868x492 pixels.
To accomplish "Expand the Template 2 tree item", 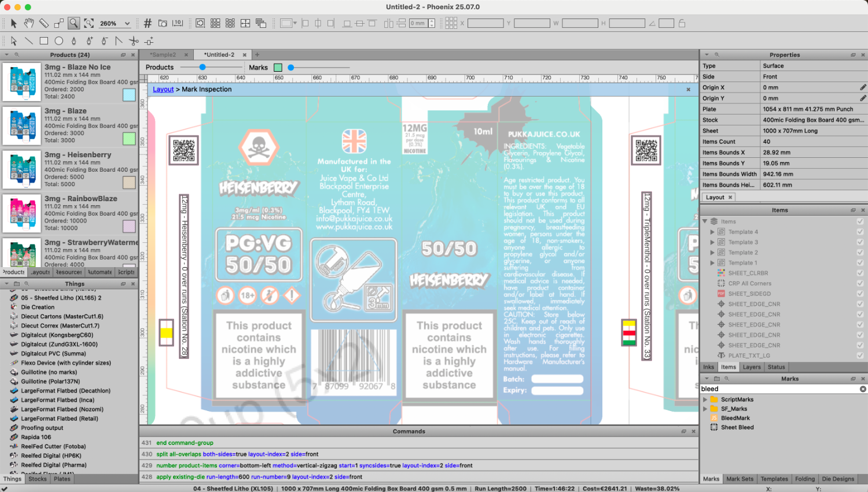I will [712, 253].
